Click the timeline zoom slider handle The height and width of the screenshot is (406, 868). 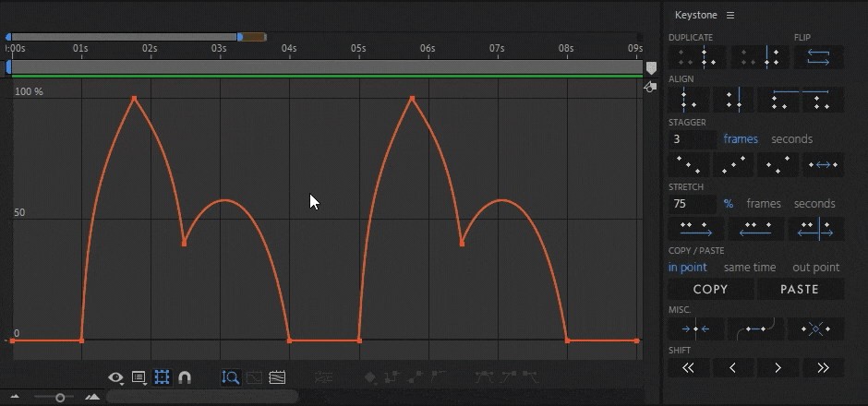point(60,397)
